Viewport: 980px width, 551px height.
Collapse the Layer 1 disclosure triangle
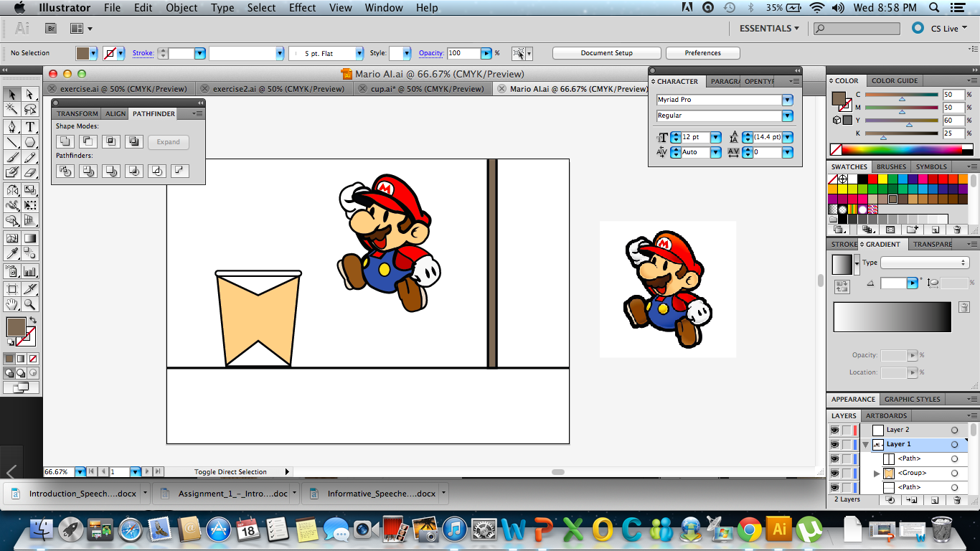(865, 444)
